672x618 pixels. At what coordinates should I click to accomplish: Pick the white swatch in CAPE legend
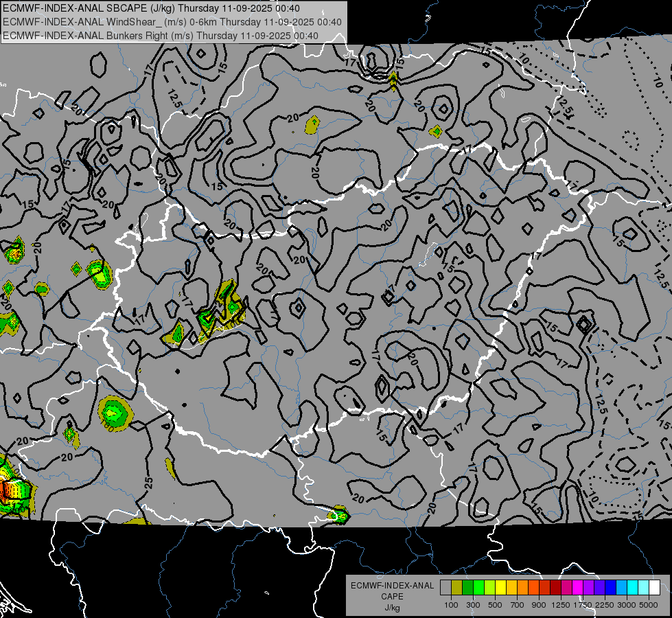(655, 588)
